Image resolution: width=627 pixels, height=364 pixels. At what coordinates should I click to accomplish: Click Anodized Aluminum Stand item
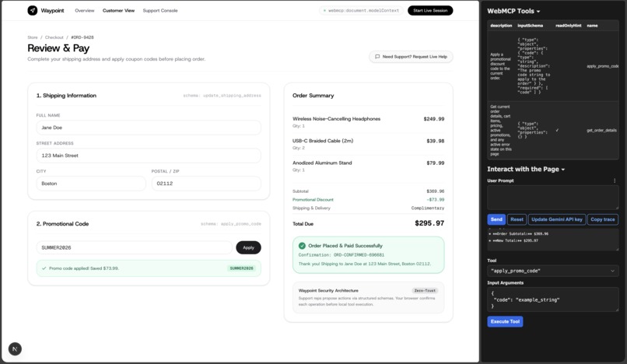322,163
